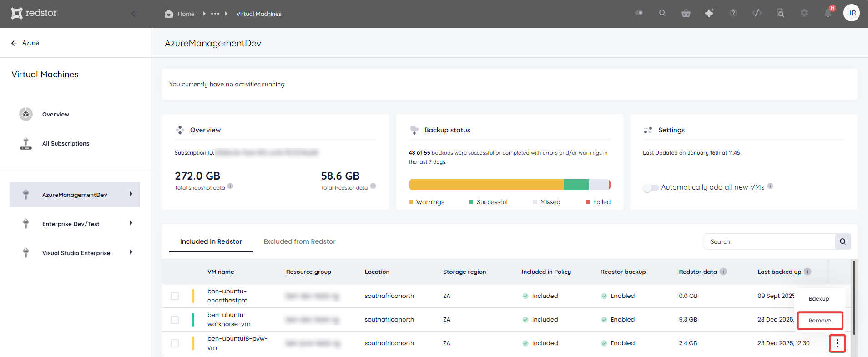The image size is (868, 357).
Task: Click the Virtual Machines breadcrumb
Action: tap(259, 14)
